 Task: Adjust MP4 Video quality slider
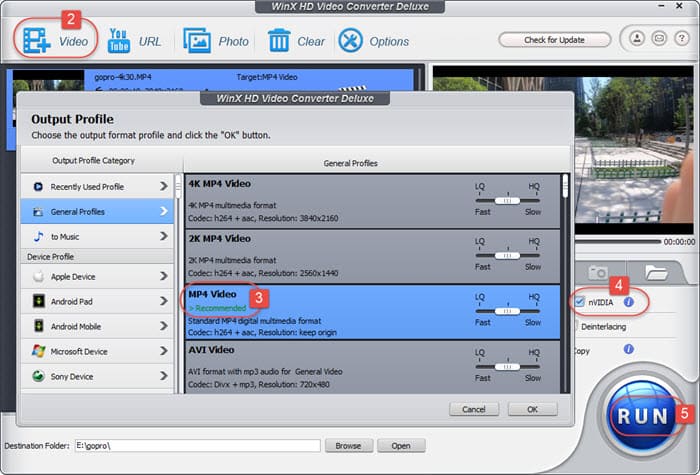(508, 311)
